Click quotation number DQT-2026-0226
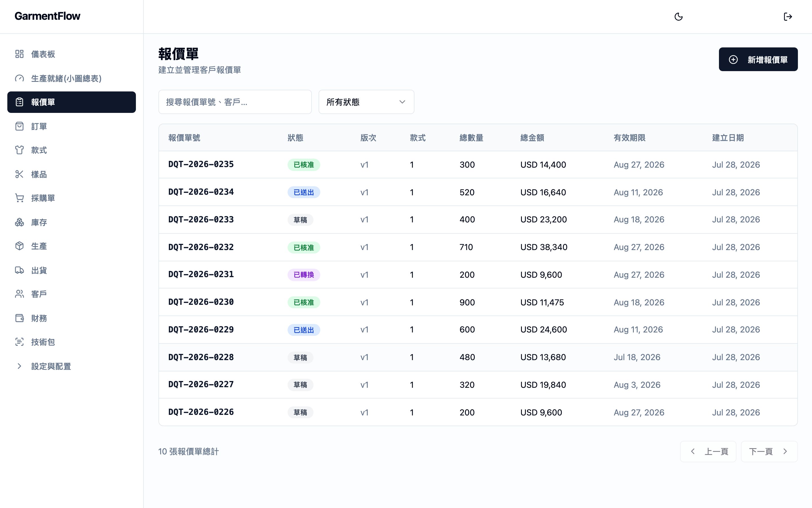Screen dimensions: 812x508 201,412
